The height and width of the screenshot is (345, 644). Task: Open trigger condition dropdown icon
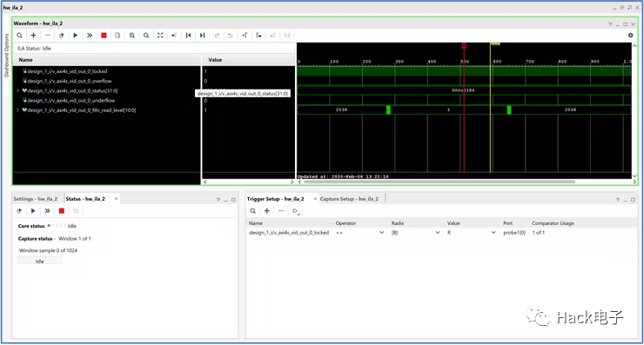pos(295,211)
